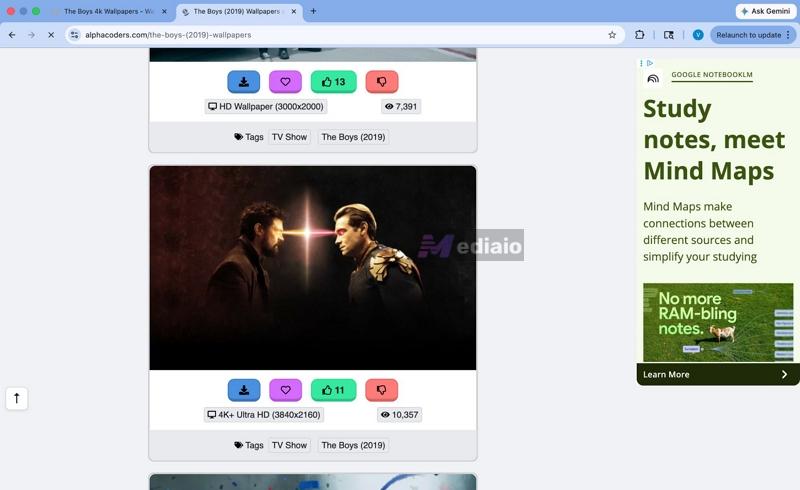Download the 3000x2000 HD wallpaper
800x490 pixels.
pos(243,82)
